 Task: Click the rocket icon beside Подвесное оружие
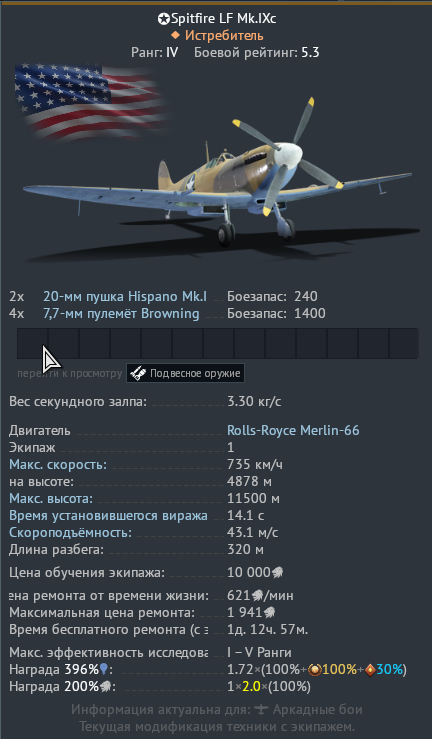pyautogui.click(x=138, y=374)
